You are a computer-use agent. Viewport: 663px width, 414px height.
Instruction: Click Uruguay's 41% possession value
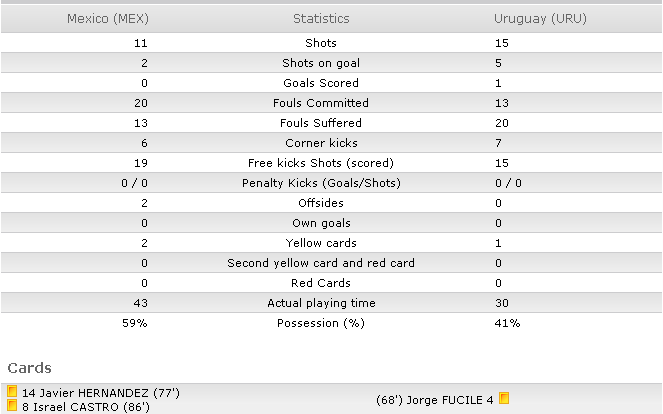(x=507, y=323)
